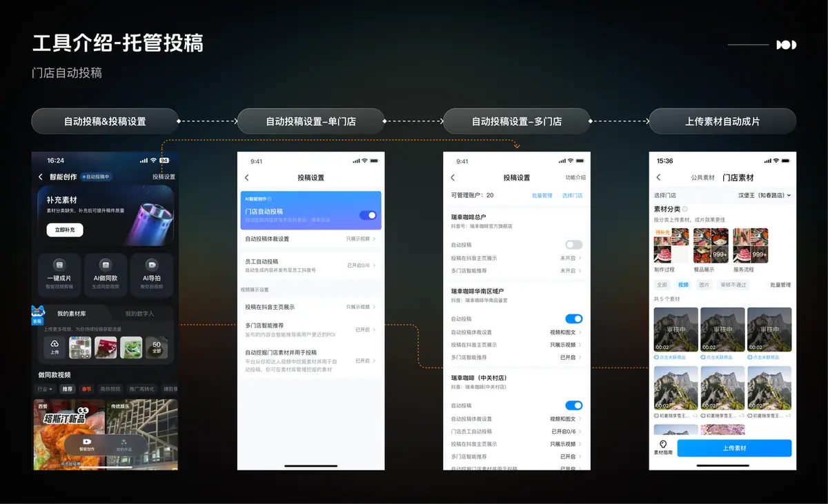Open 员工自动投稿 已开启0/6 row

tap(310, 265)
